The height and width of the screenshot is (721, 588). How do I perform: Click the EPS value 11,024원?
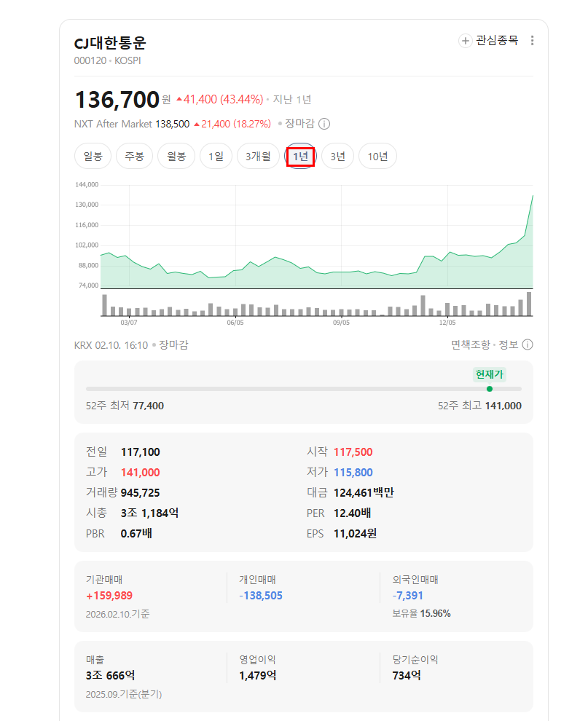coord(355,533)
